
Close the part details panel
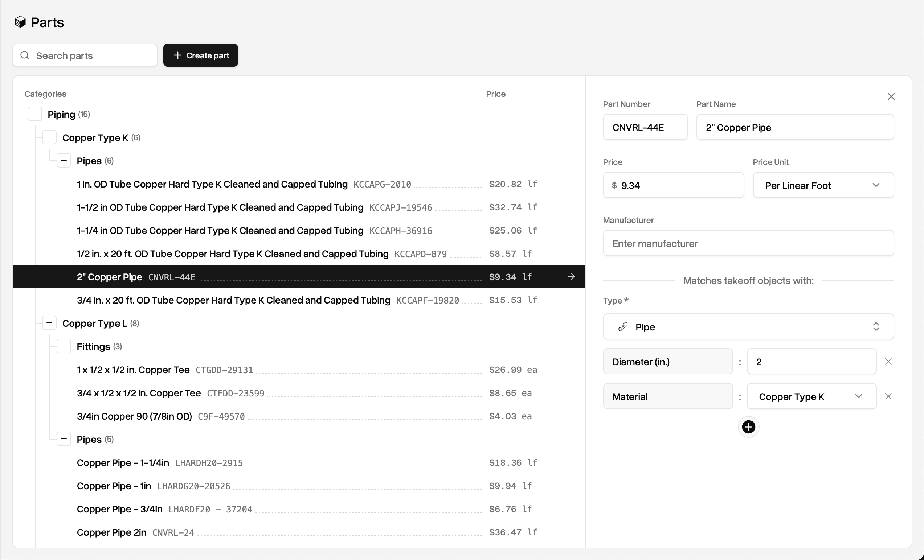tap(891, 96)
